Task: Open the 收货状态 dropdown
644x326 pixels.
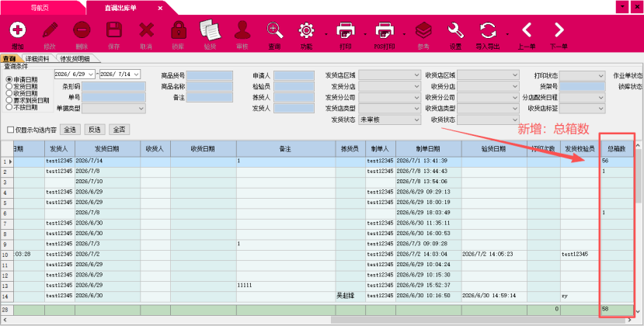Action: point(489,120)
